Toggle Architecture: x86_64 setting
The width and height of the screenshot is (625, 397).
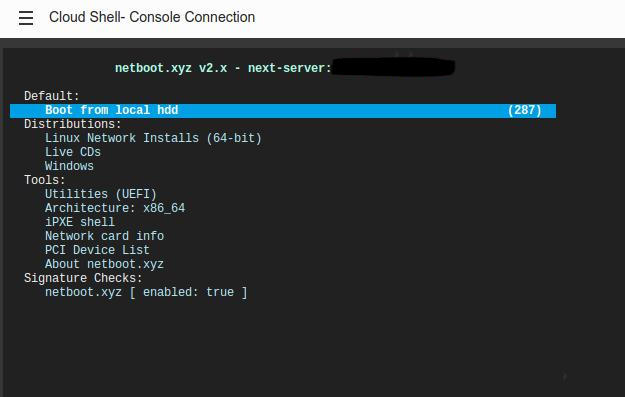coord(115,208)
